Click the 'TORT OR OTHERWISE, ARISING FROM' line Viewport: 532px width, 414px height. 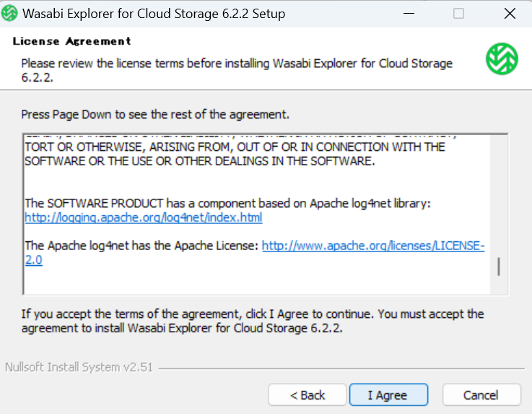235,147
